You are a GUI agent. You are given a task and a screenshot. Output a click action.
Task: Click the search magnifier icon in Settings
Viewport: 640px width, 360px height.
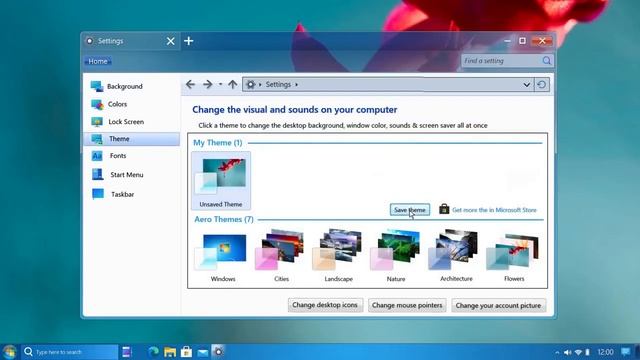(x=547, y=61)
